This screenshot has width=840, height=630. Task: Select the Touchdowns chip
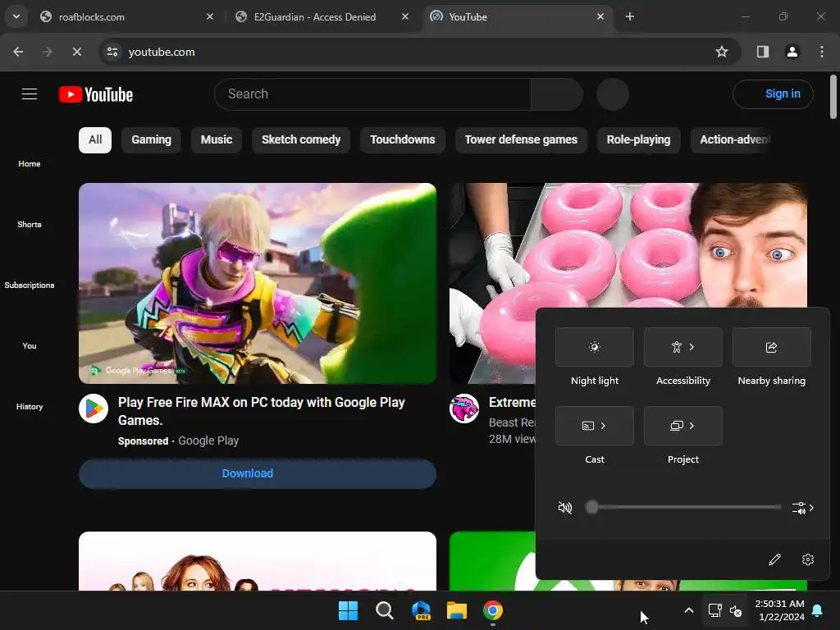click(402, 139)
